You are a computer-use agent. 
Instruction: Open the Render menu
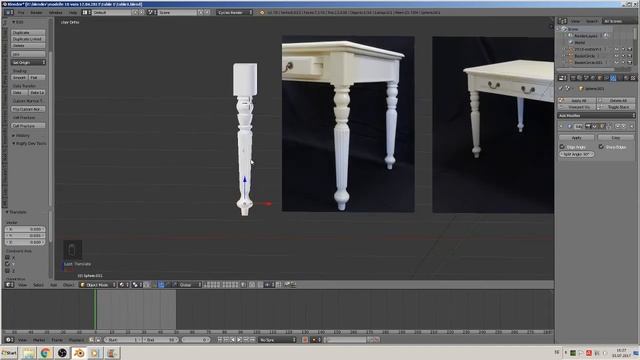[36, 13]
